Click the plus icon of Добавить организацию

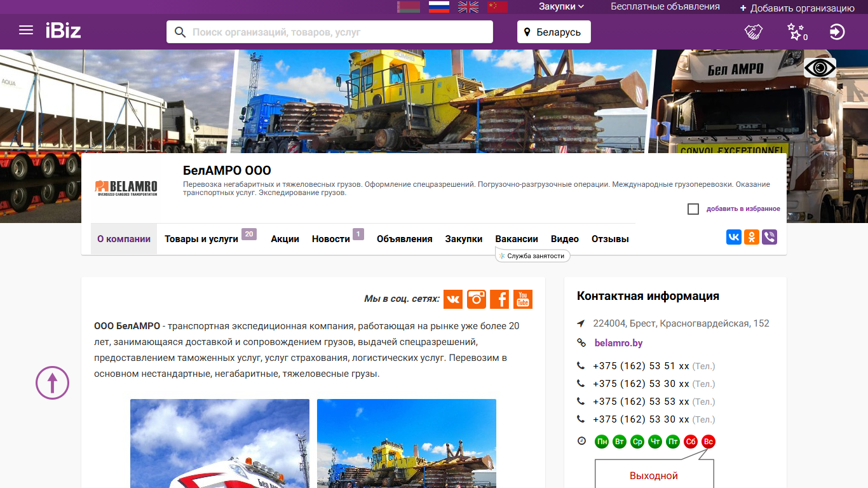[743, 8]
